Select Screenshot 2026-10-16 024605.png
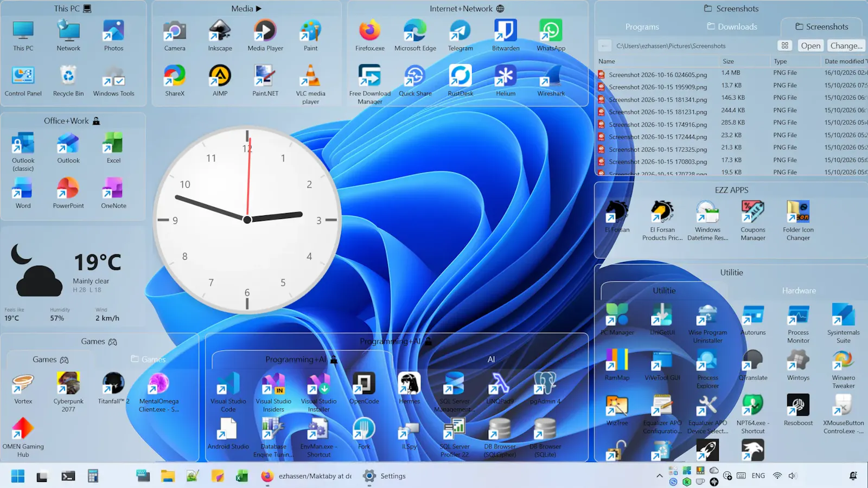Viewport: 868px width, 488px height. 658,74
